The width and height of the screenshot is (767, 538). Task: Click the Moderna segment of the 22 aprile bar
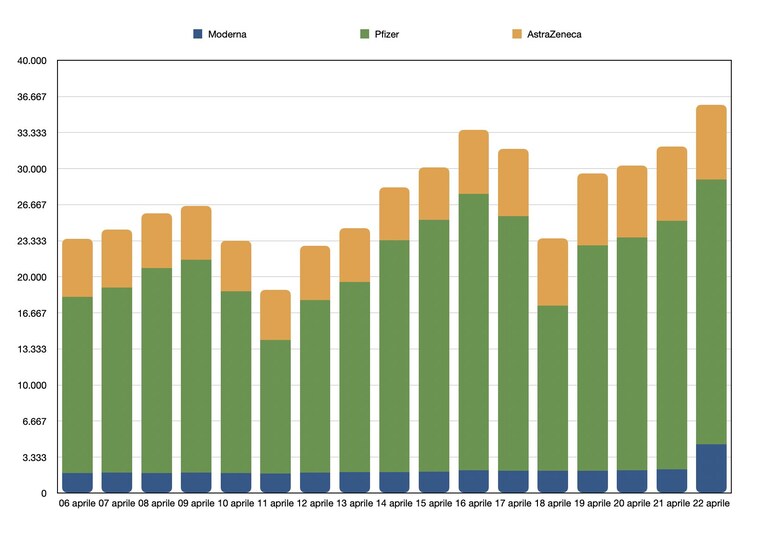pyautogui.click(x=711, y=468)
